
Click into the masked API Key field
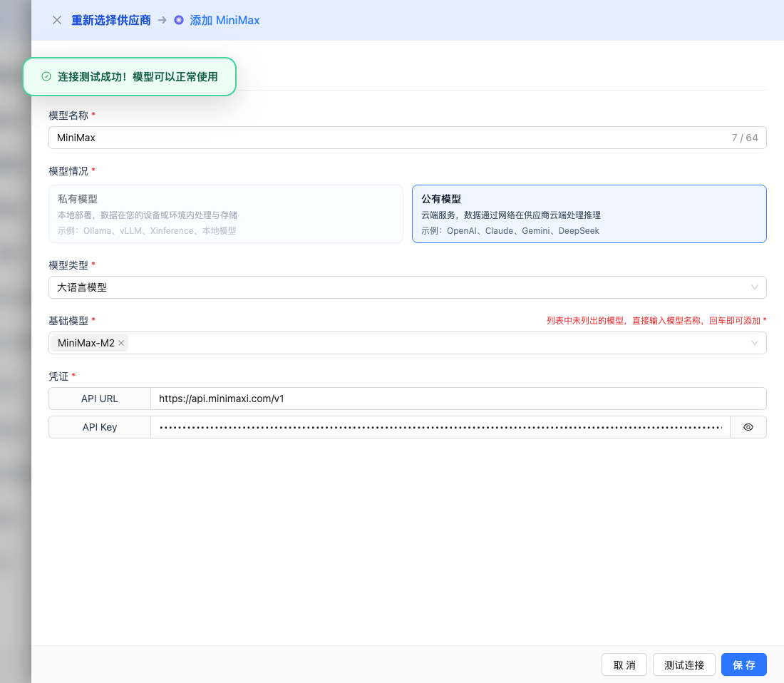(x=440, y=427)
